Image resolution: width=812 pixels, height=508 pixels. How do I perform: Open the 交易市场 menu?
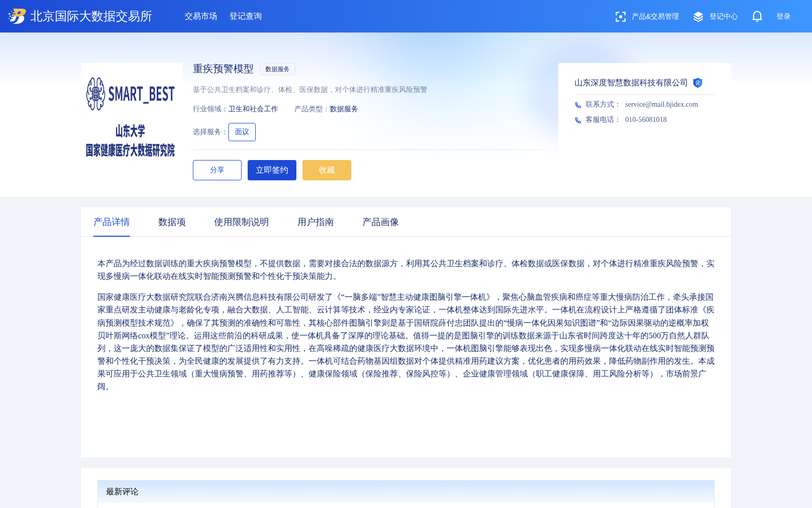(x=201, y=16)
